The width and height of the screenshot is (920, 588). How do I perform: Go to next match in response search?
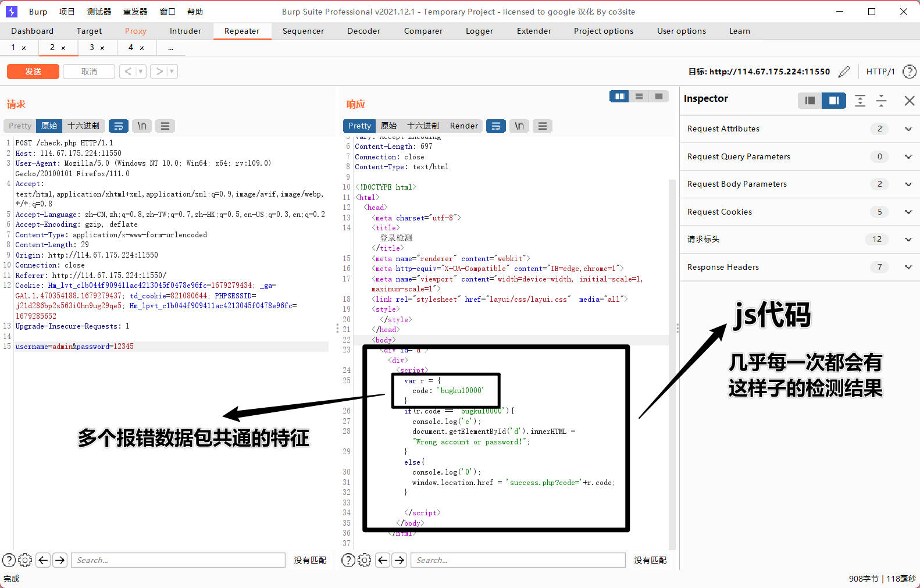coord(400,560)
